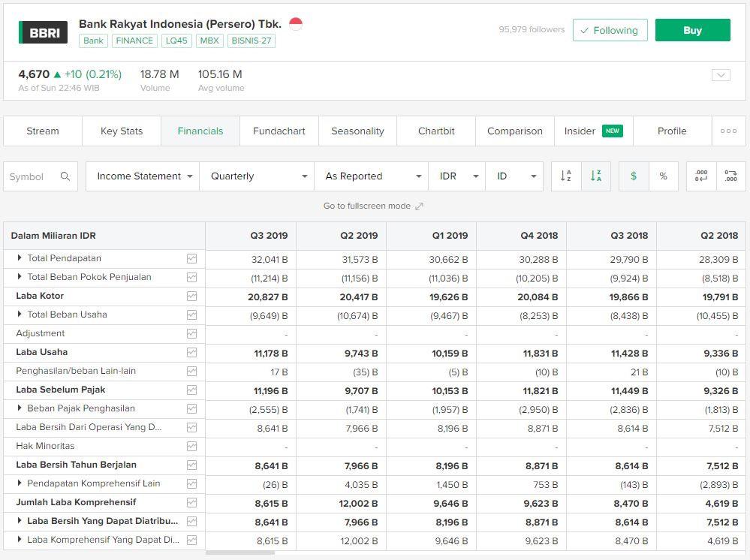Open the Financials tab
Viewport: 750px width, 560px height.
(x=200, y=131)
